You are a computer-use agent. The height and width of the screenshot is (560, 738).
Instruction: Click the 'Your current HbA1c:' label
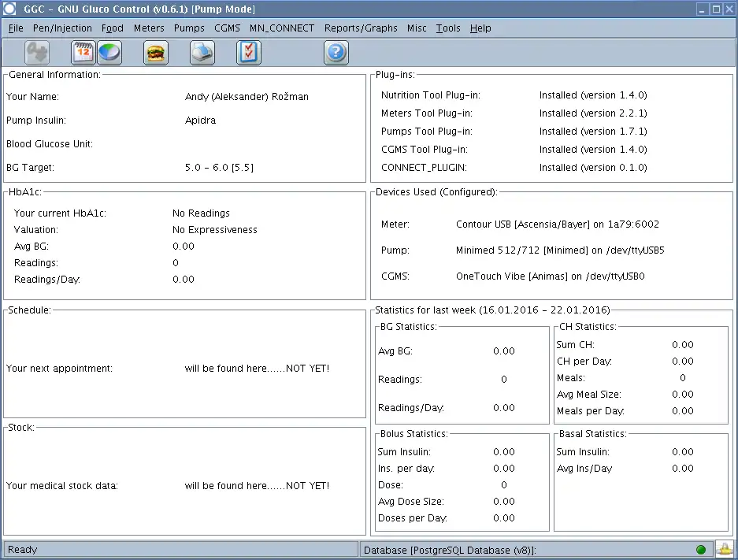tap(60, 213)
